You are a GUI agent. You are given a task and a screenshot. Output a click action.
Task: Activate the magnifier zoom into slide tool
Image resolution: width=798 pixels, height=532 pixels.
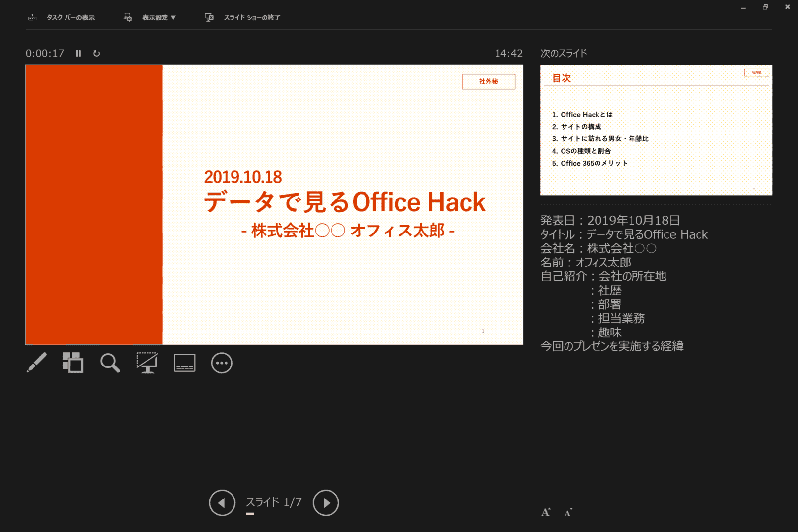coord(110,363)
